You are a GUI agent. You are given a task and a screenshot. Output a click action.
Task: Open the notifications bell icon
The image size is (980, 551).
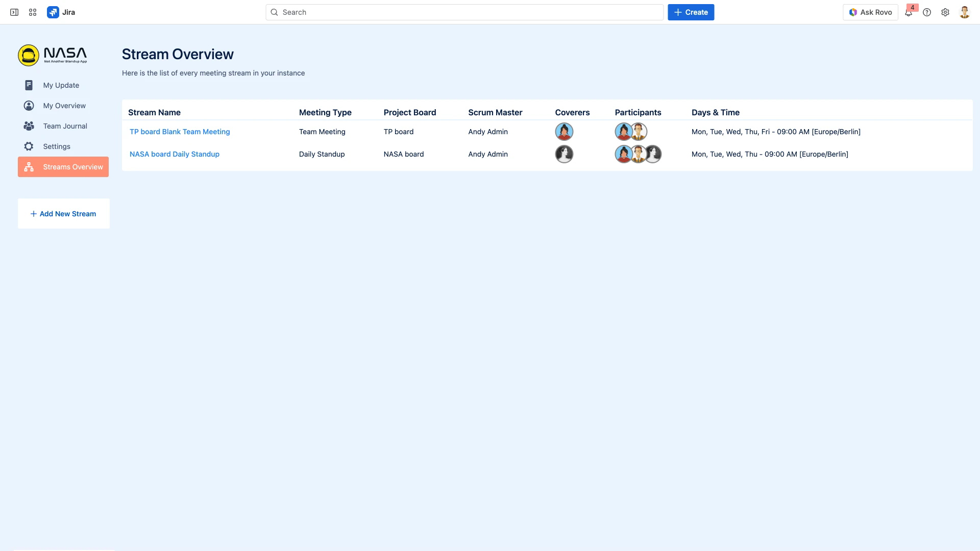click(909, 13)
